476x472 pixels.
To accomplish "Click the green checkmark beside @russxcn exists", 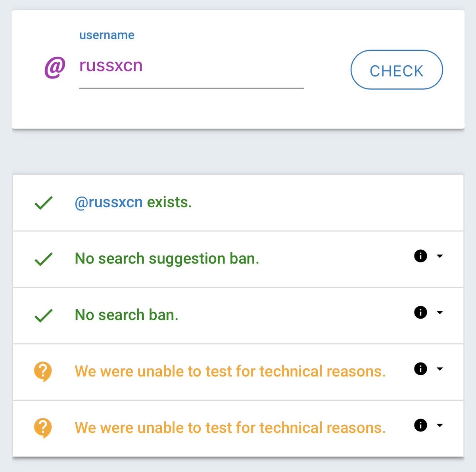I will (x=43, y=203).
